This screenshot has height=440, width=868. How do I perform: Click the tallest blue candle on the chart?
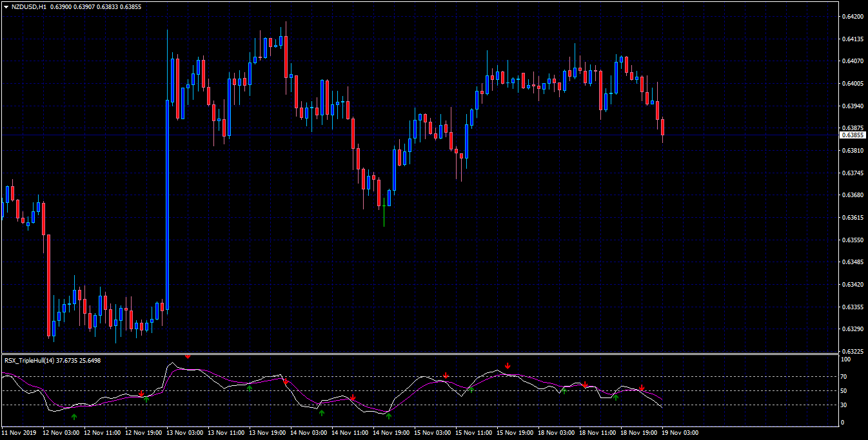[167, 205]
